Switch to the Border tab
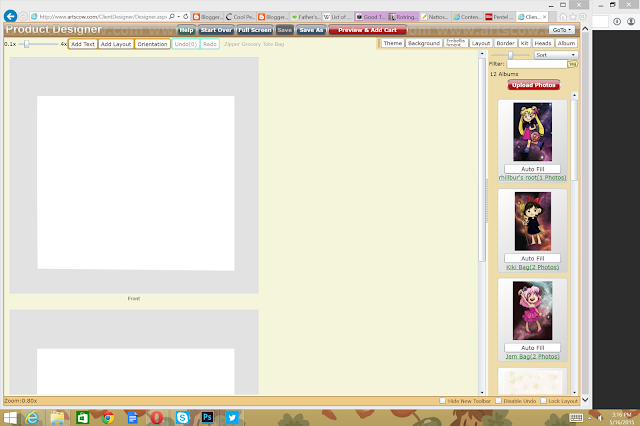640x426 pixels. point(505,43)
